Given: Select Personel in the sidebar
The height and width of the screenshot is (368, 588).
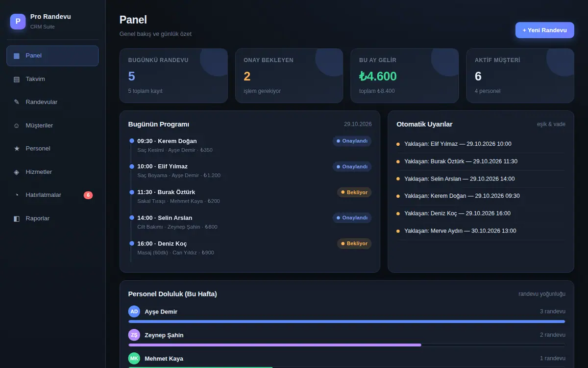Looking at the screenshot, I should click(52, 149).
